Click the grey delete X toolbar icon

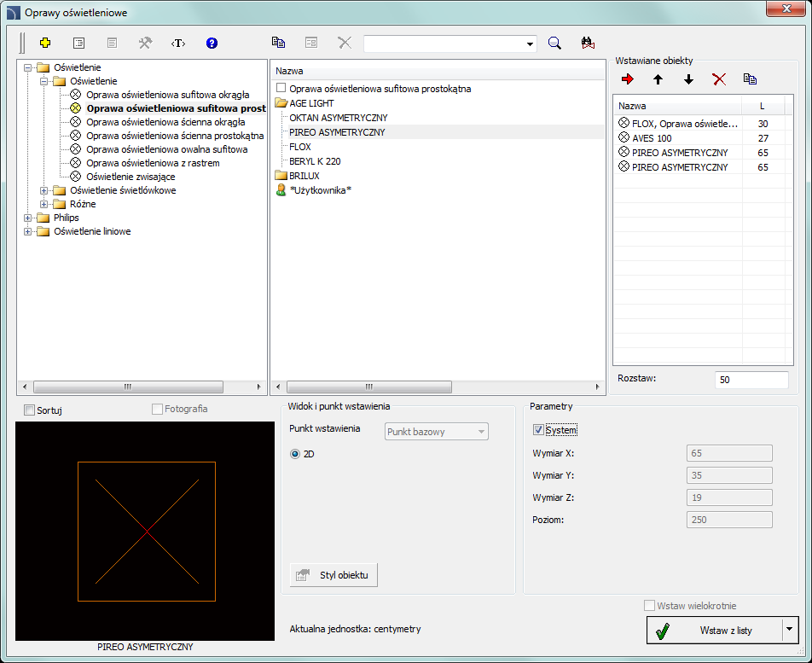click(345, 43)
